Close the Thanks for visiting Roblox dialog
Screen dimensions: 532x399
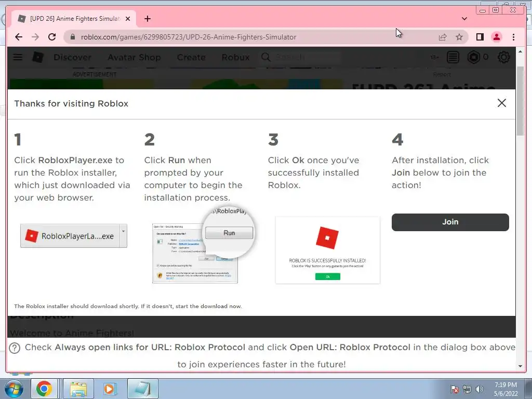[x=501, y=103]
